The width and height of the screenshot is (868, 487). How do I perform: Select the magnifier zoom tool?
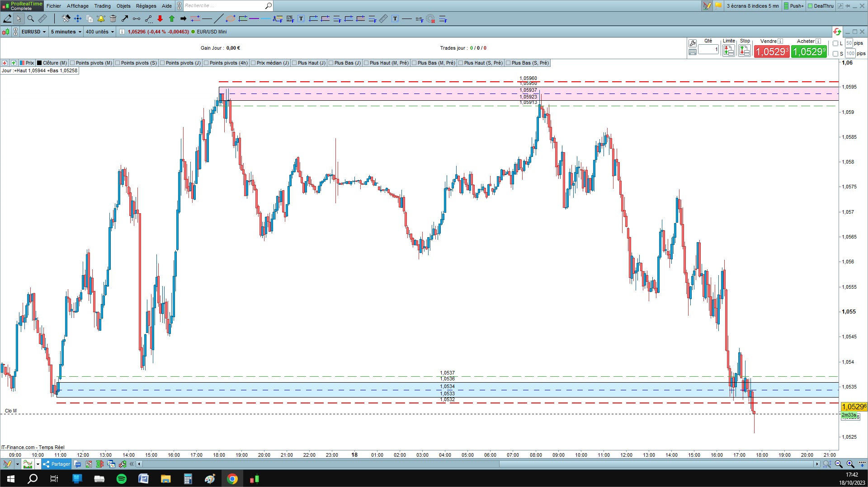pyautogui.click(x=31, y=19)
